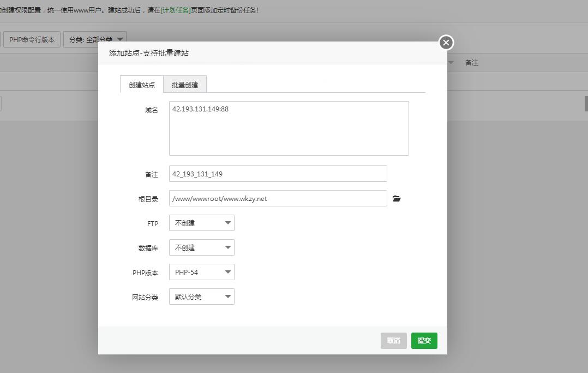Click the folder icon beside 根目录 field

(x=397, y=199)
